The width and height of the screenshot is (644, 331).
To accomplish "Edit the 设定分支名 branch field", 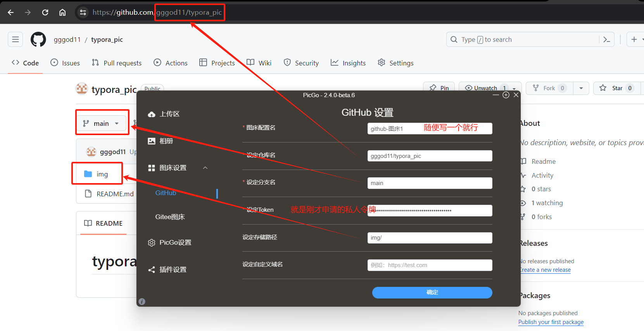I will pyautogui.click(x=430, y=183).
